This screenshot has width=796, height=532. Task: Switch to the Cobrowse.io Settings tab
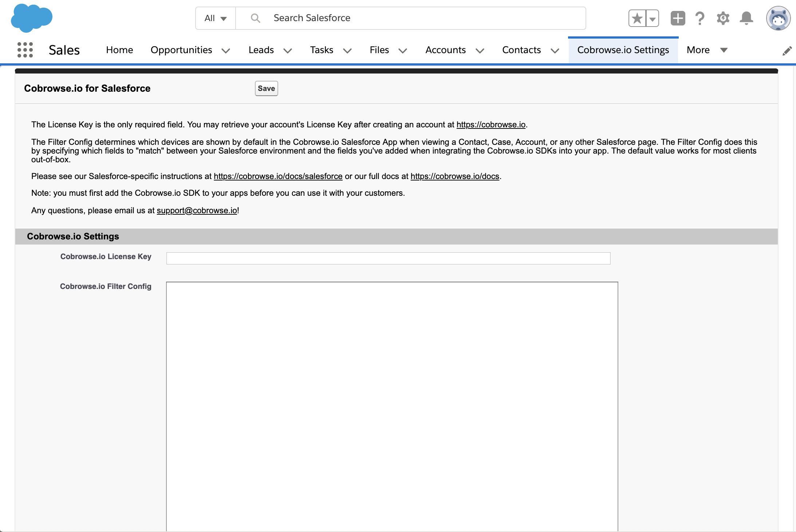(623, 50)
